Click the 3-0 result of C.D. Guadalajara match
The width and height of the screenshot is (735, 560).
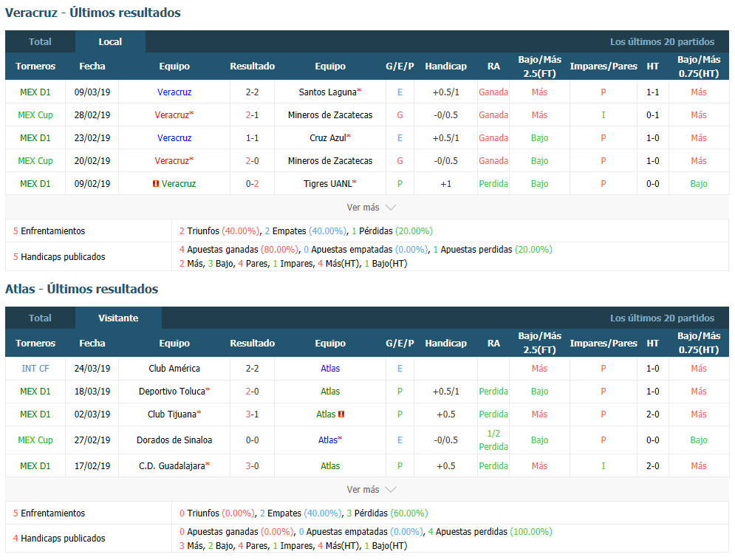pyautogui.click(x=252, y=466)
